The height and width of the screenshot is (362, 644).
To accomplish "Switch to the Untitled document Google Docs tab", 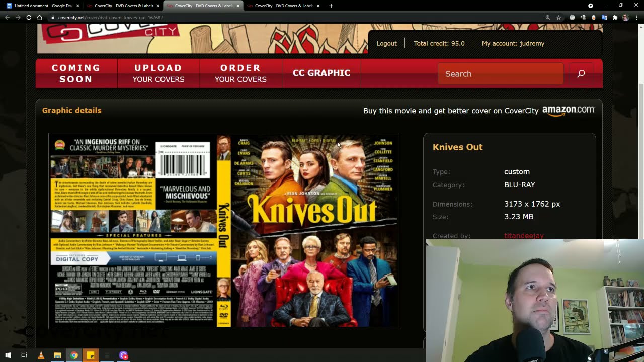I will pyautogui.click(x=42, y=6).
